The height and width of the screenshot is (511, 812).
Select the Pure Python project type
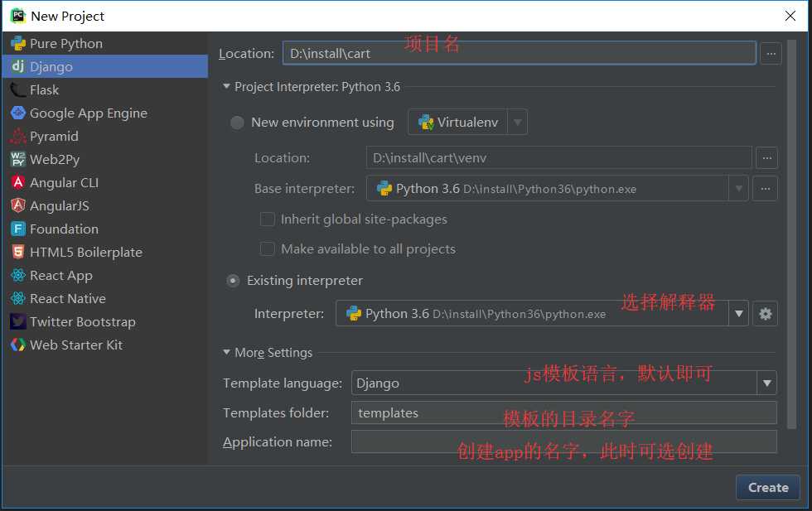coord(105,44)
